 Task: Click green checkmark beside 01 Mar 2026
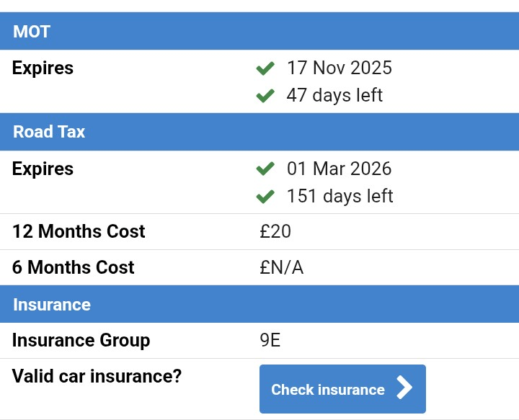pyautogui.click(x=265, y=169)
